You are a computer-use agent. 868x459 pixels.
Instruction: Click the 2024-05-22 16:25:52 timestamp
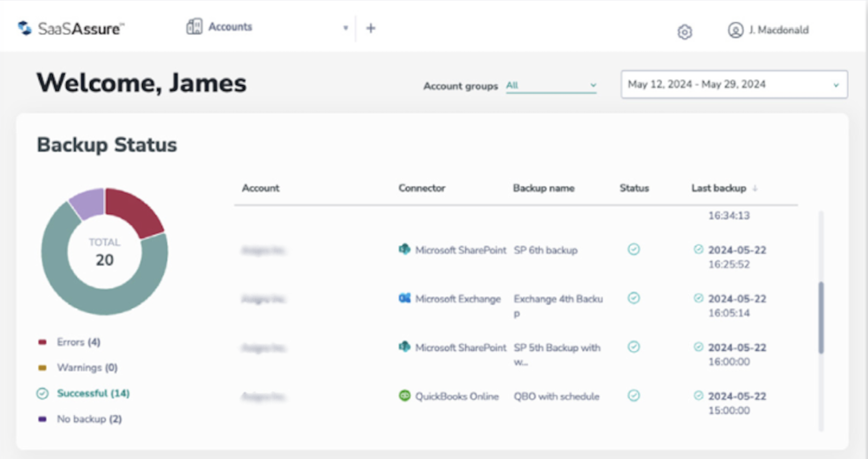737,257
